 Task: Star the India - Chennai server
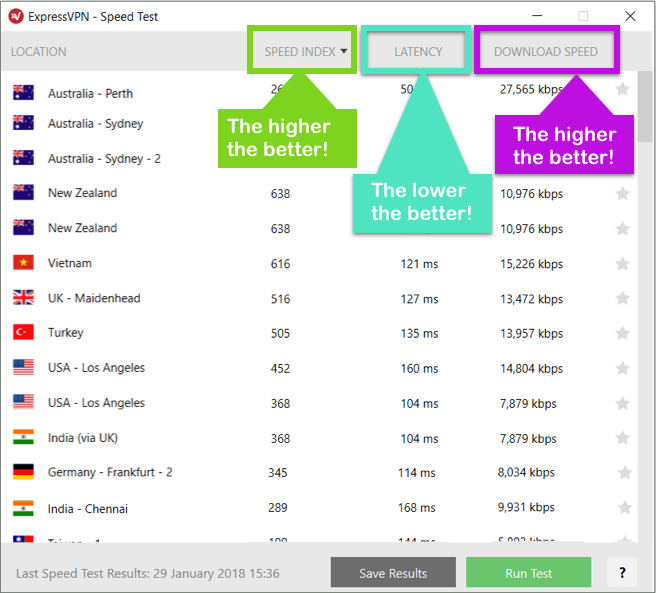point(625,507)
